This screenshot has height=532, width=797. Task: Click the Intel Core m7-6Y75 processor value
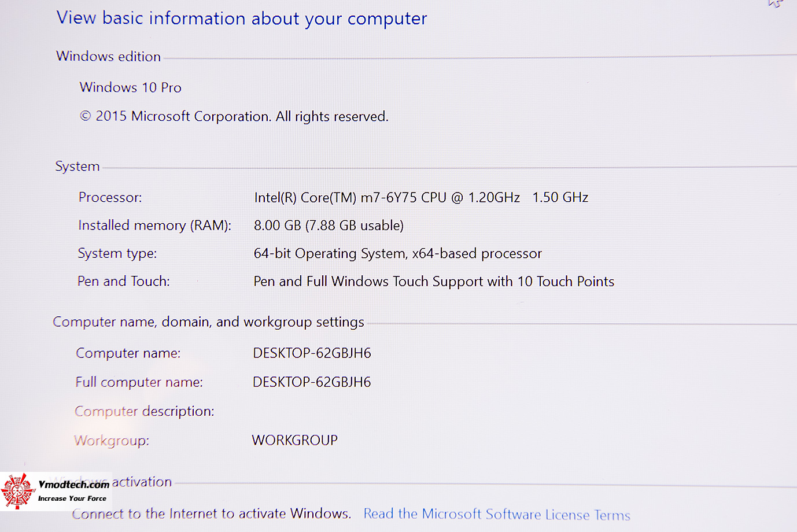tap(421, 198)
